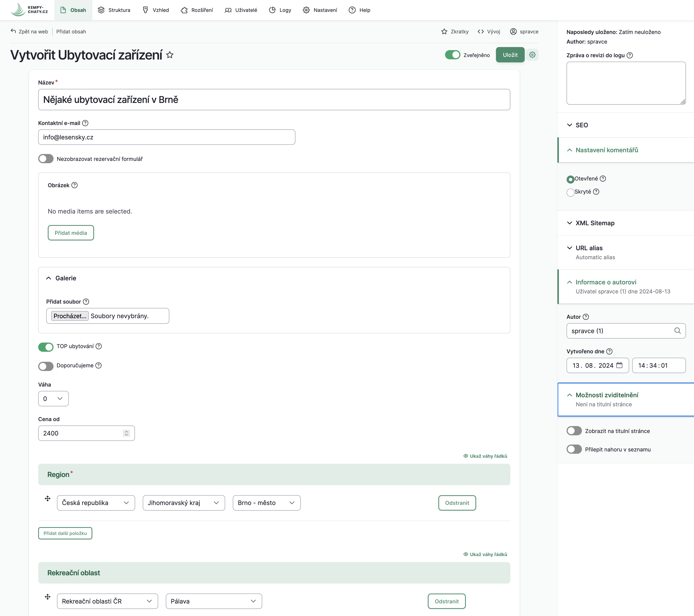Turn off the TOP ubytování switch
This screenshot has width=694, height=616.
tap(46, 347)
